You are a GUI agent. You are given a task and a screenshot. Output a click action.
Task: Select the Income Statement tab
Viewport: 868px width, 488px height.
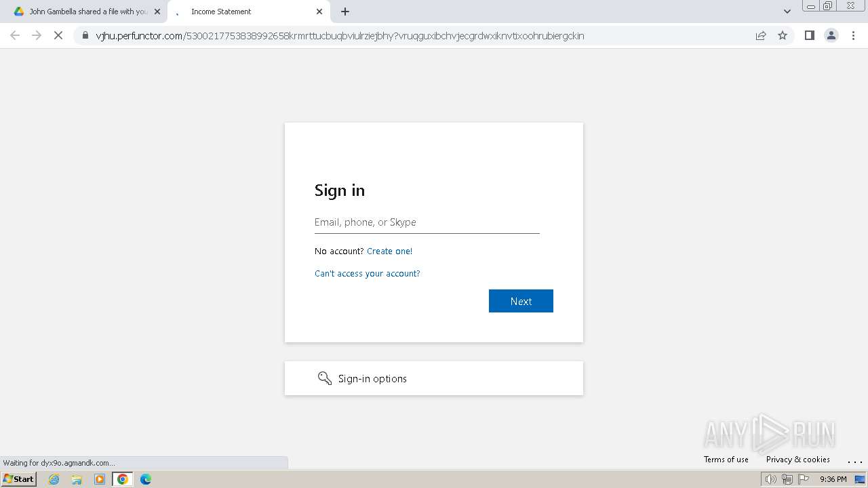[248, 12]
